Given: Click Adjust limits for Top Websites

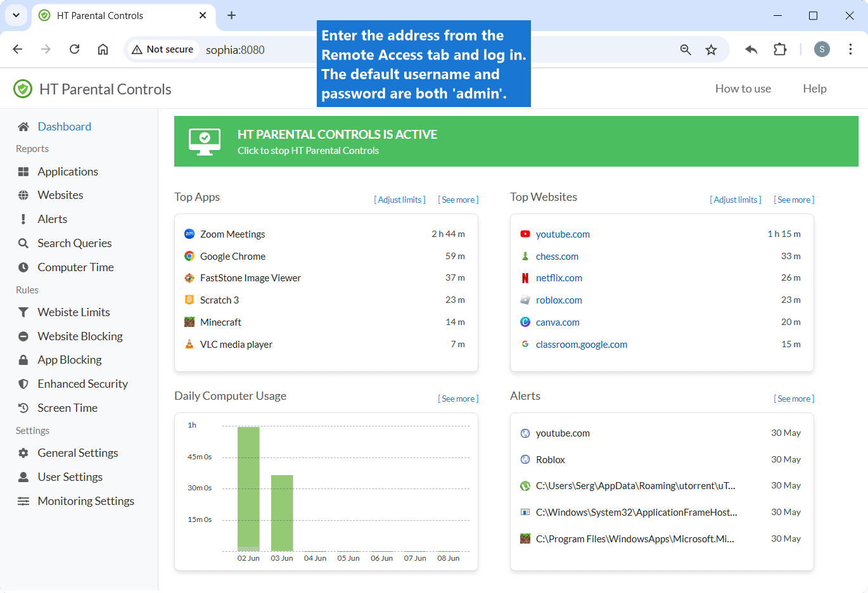Looking at the screenshot, I should 736,200.
